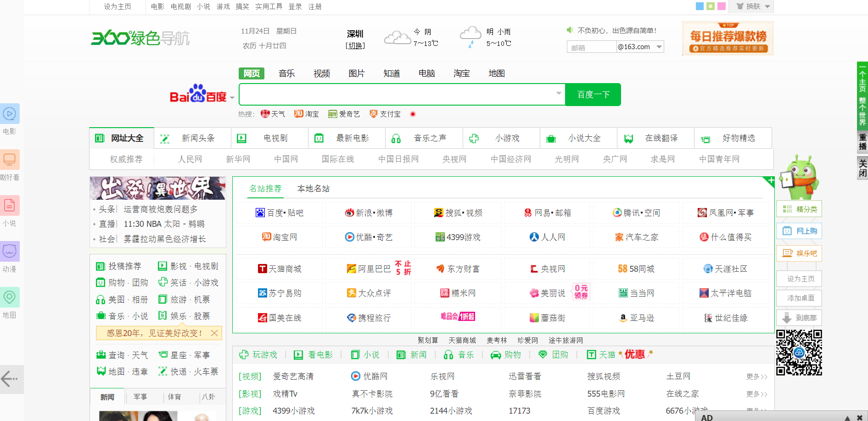
Task: Switch to the 军事 news tab
Action: (x=140, y=397)
